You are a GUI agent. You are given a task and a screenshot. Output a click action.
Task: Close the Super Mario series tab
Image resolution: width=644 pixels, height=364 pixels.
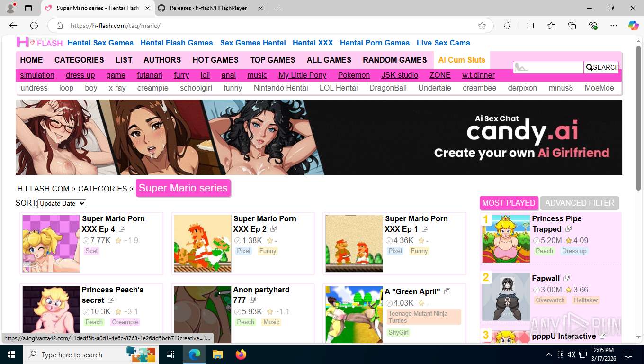point(147,8)
